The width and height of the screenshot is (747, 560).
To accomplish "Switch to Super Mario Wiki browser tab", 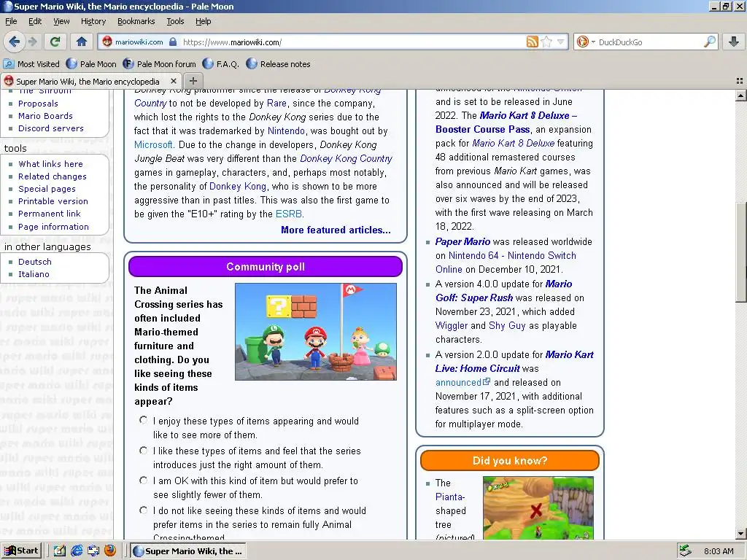I will [x=90, y=81].
